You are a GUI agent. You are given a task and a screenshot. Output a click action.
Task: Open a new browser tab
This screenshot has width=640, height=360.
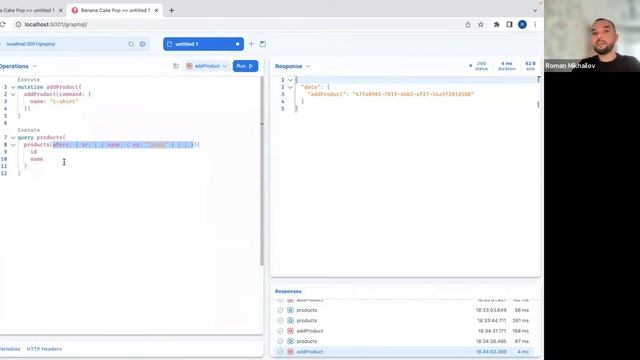coord(171,11)
